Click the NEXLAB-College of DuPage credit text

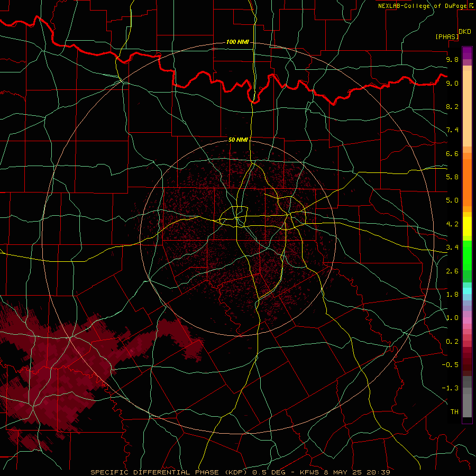[422, 6]
